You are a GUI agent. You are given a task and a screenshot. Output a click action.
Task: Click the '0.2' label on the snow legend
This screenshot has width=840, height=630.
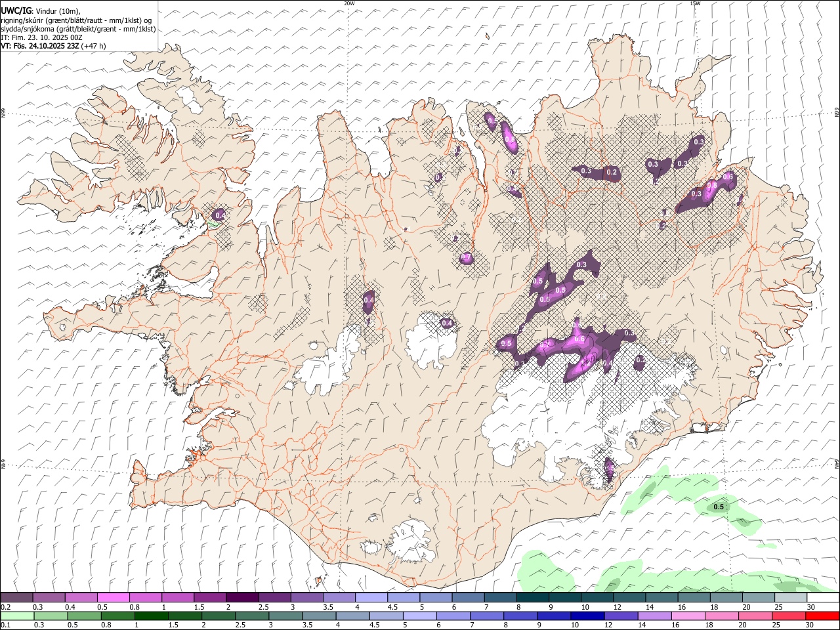tap(5, 607)
